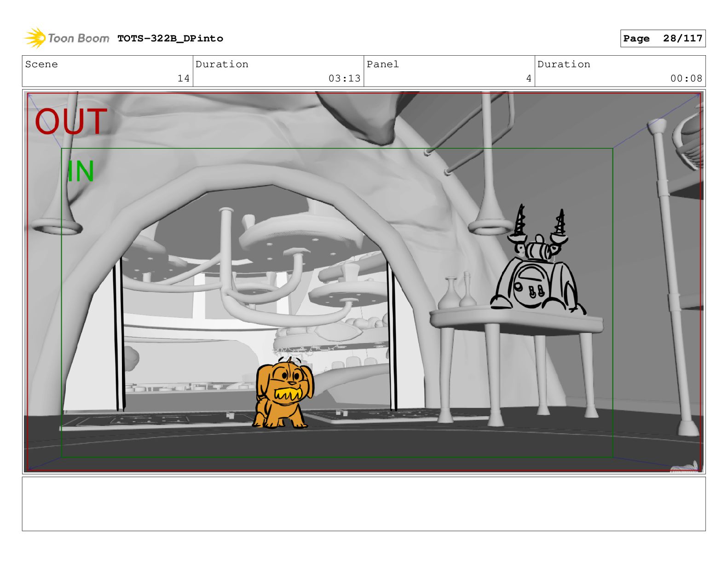Click the Panel header label

[x=383, y=64]
